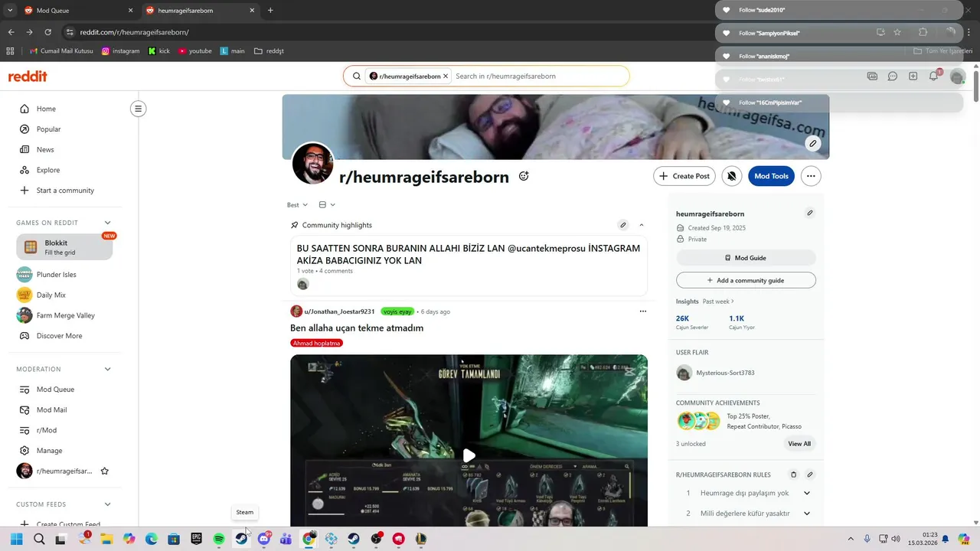Viewport: 980px width, 551px height.
Task: Click the Reddit logo
Action: tap(28, 77)
